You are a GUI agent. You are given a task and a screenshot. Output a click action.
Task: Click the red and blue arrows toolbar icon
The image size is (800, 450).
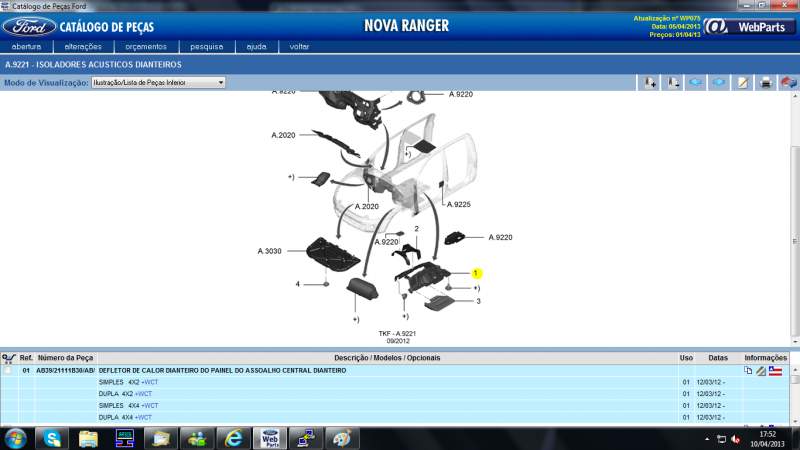788,83
